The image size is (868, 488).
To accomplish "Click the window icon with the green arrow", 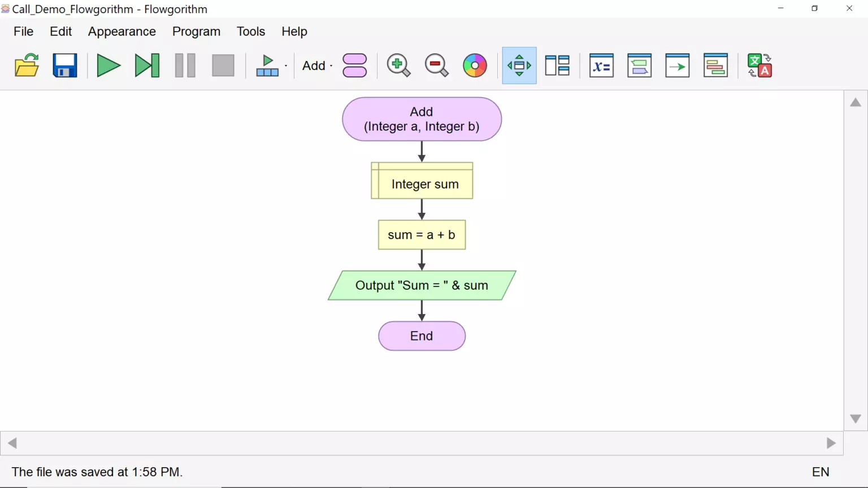I will [x=678, y=66].
